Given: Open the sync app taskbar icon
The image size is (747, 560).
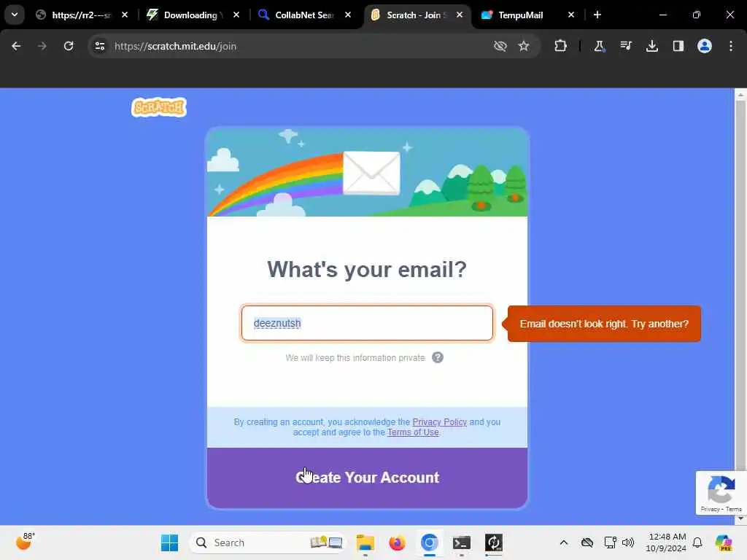Looking at the screenshot, I should (x=494, y=542).
